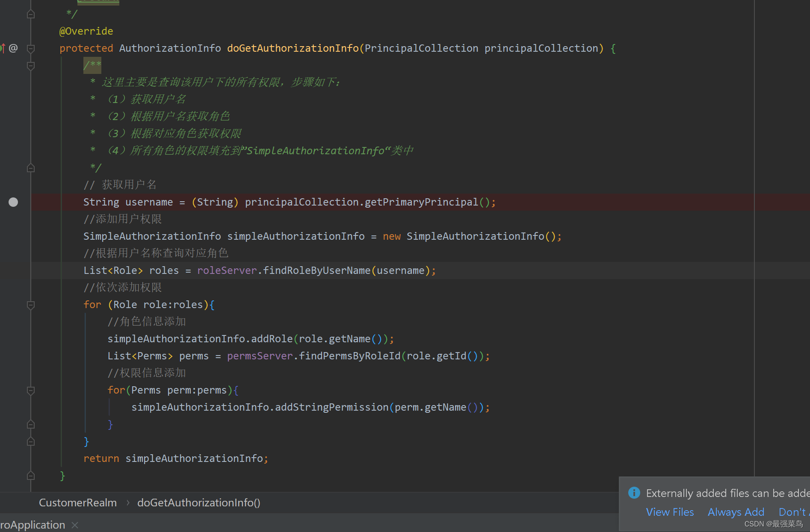Place cursor on findRoleByUserName method call
This screenshot has width=810, height=532.
point(316,270)
